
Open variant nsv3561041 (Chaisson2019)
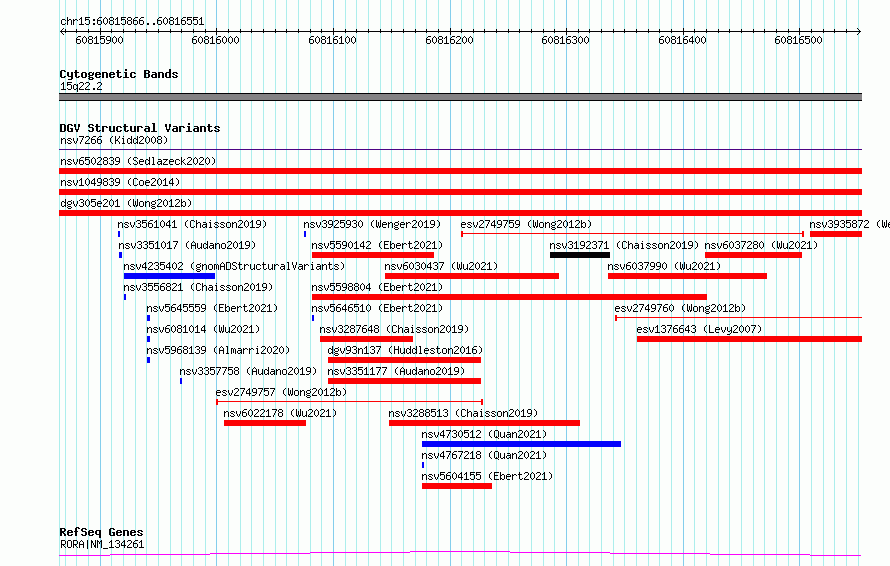(x=192, y=224)
